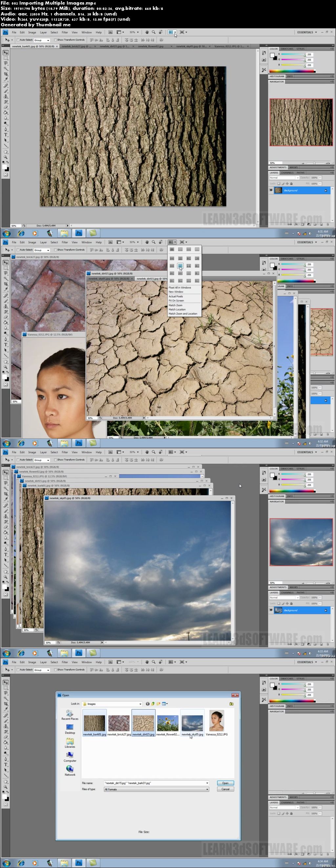Select the Brush tool in bark frame

coord(6,91)
